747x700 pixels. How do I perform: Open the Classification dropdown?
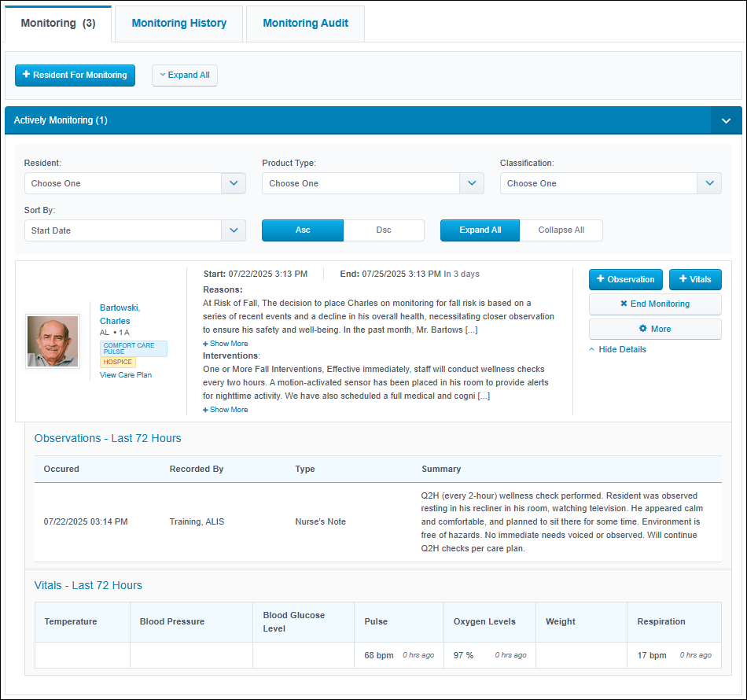(610, 183)
